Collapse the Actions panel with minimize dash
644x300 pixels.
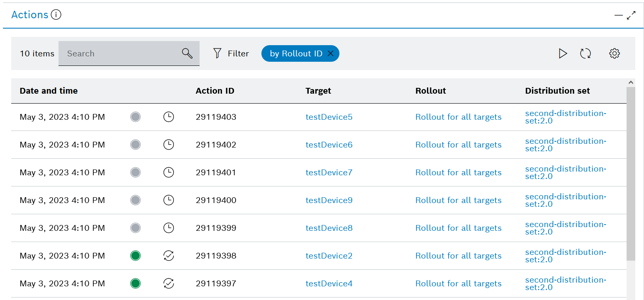click(618, 15)
